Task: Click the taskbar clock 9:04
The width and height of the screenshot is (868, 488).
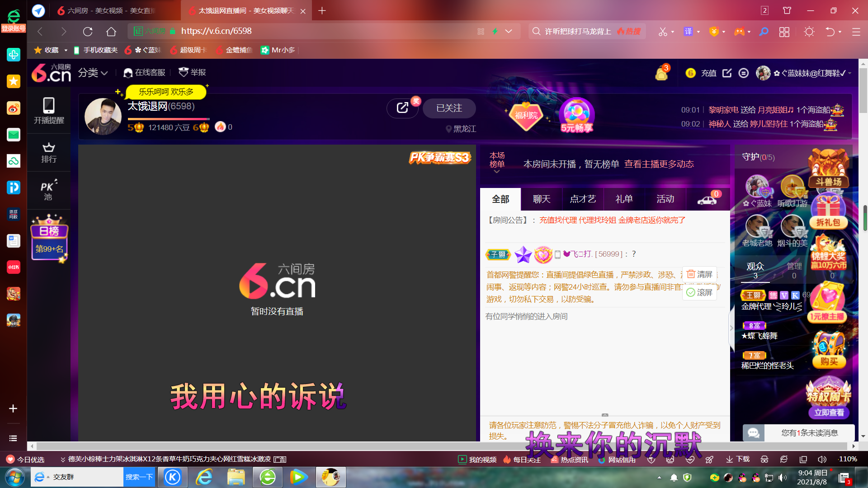Action: pyautogui.click(x=812, y=477)
